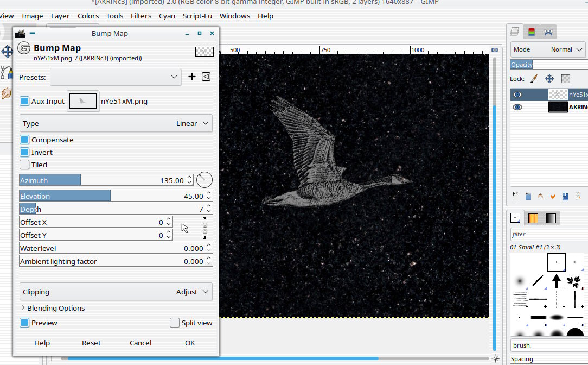Click the Azimuth angle dial
The height and width of the screenshot is (365, 588).
[x=204, y=180]
